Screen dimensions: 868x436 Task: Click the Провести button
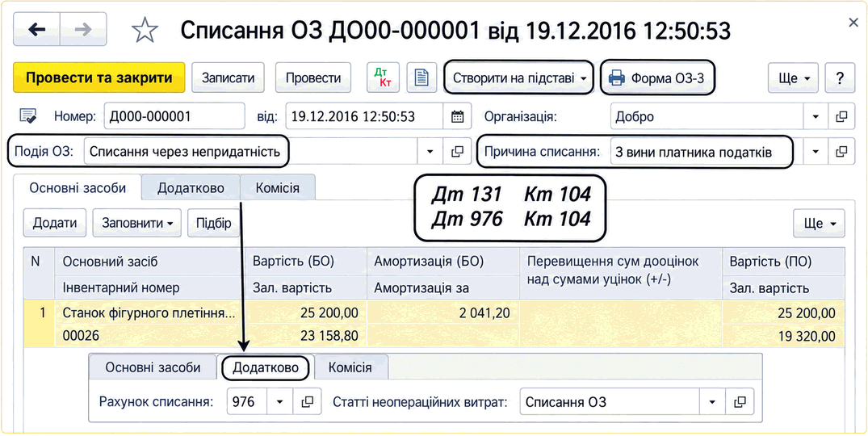(x=313, y=78)
